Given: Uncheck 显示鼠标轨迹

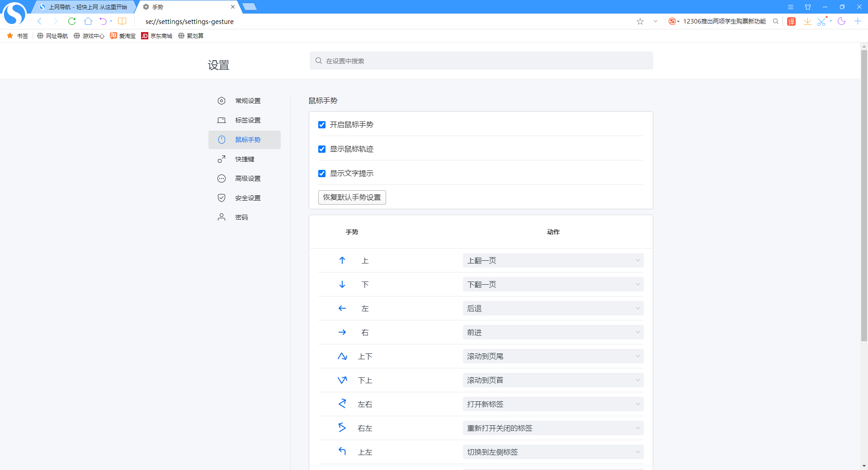Looking at the screenshot, I should pyautogui.click(x=321, y=149).
